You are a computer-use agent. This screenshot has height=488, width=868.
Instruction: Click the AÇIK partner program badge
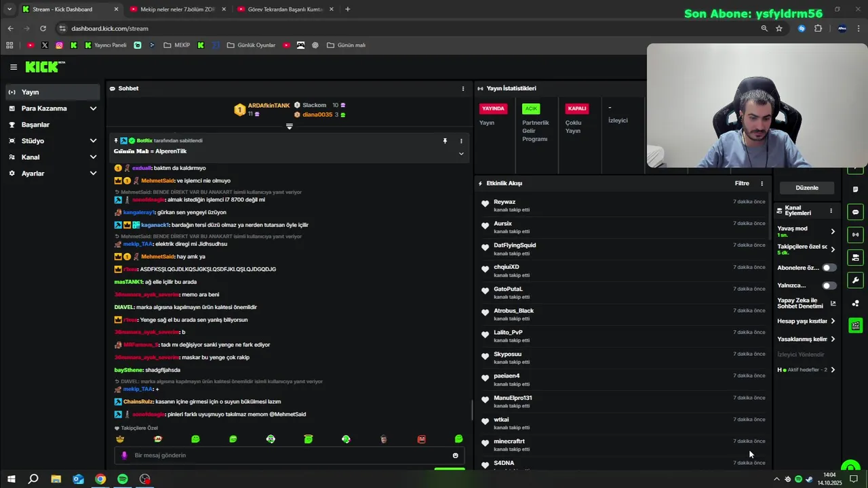(x=531, y=108)
